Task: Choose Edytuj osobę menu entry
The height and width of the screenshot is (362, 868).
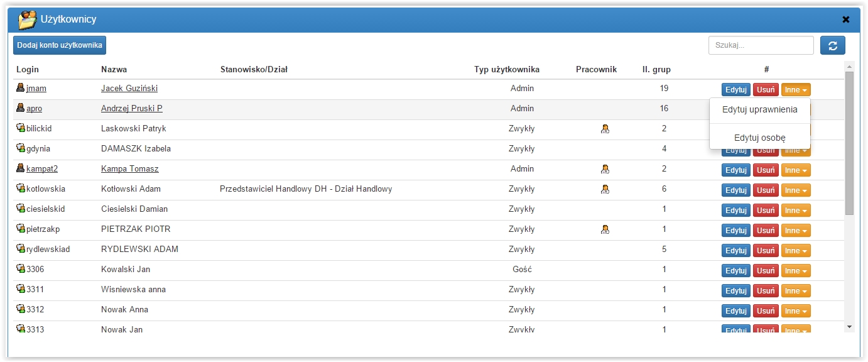Action: (x=760, y=138)
